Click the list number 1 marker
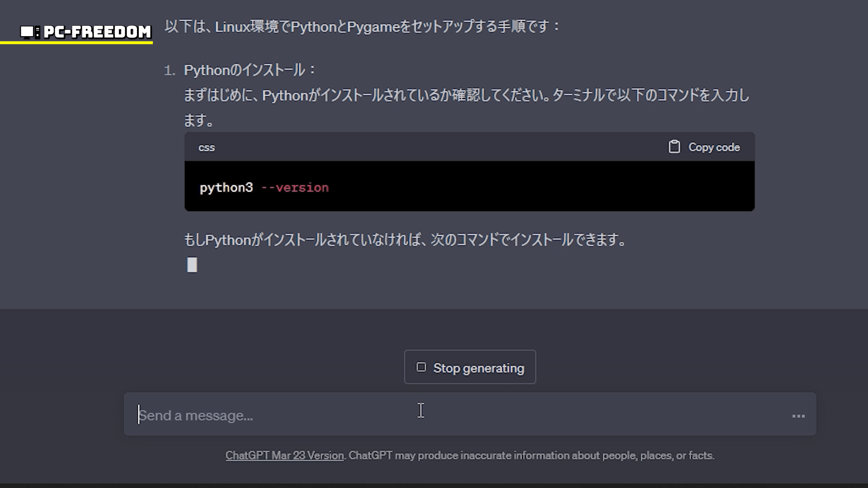The image size is (868, 488). tap(169, 70)
